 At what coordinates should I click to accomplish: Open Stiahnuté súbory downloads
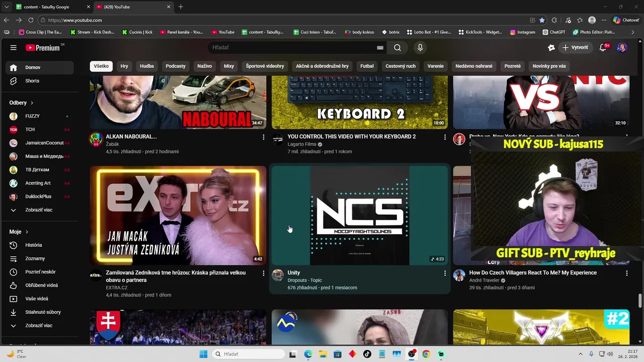point(40,312)
